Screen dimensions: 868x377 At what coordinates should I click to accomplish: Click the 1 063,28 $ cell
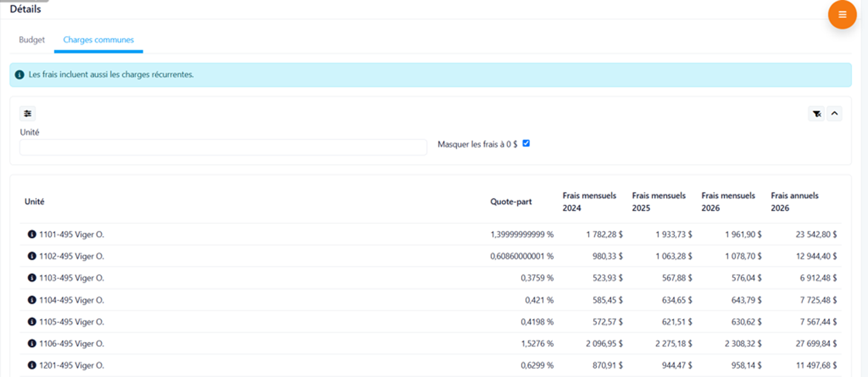(674, 256)
